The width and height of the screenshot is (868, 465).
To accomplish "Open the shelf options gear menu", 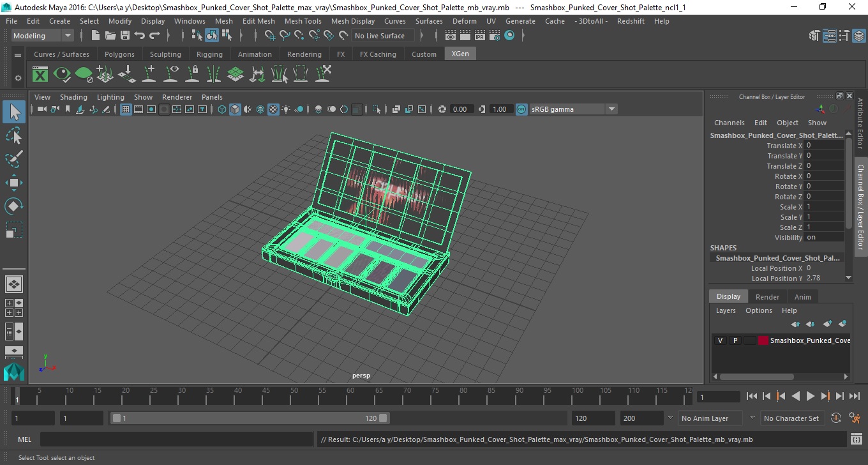I will pyautogui.click(x=18, y=78).
